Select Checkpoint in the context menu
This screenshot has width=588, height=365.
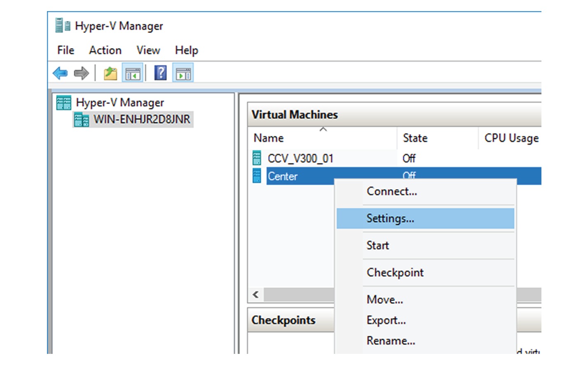click(395, 272)
